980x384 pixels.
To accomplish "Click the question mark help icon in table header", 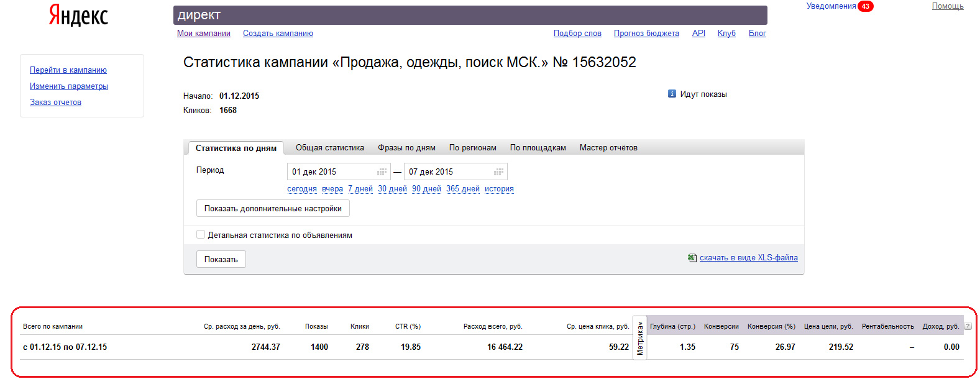I will (x=968, y=326).
